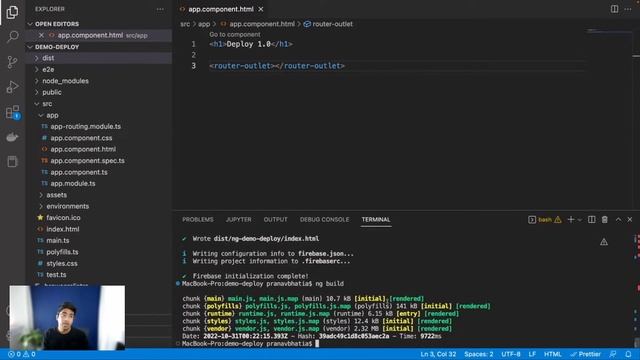Split the terminal panel
Screen dimensions: 640x360
point(591,220)
